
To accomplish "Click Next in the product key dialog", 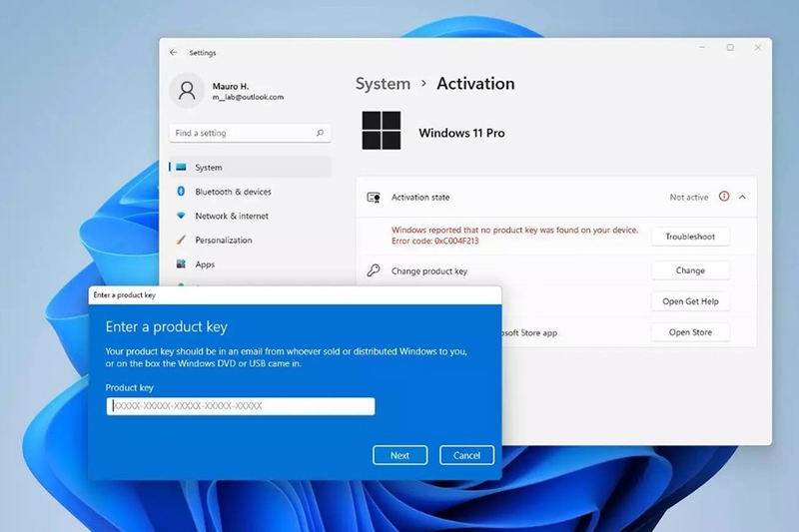I will click(400, 455).
